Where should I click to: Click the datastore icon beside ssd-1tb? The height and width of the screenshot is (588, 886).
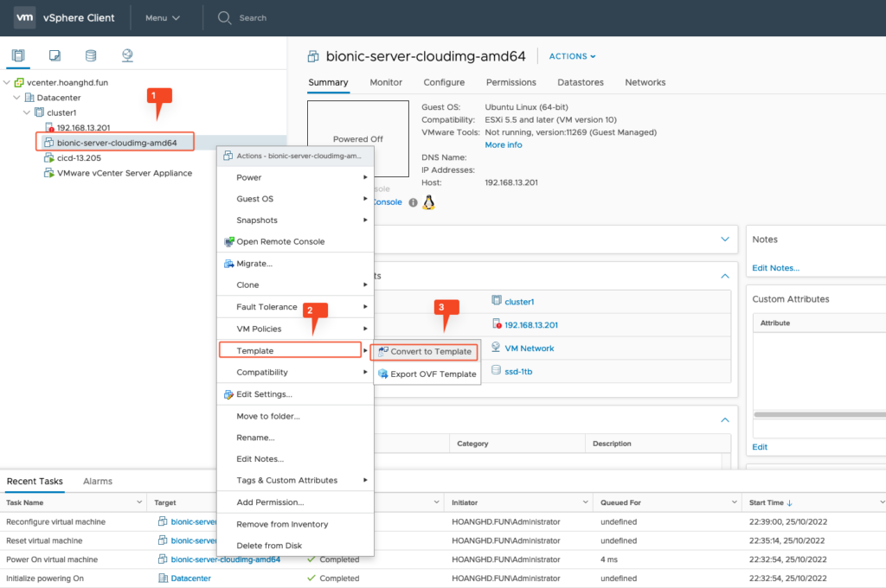pyautogui.click(x=496, y=371)
